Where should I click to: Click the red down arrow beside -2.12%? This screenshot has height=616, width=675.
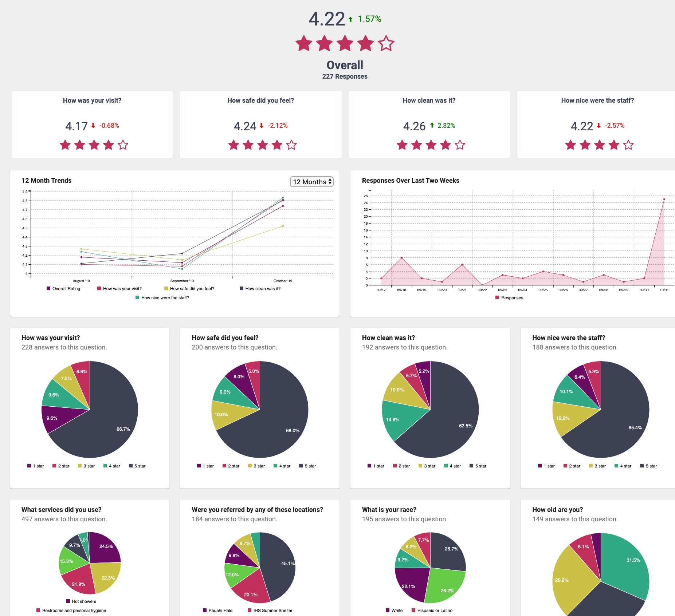coord(261,126)
